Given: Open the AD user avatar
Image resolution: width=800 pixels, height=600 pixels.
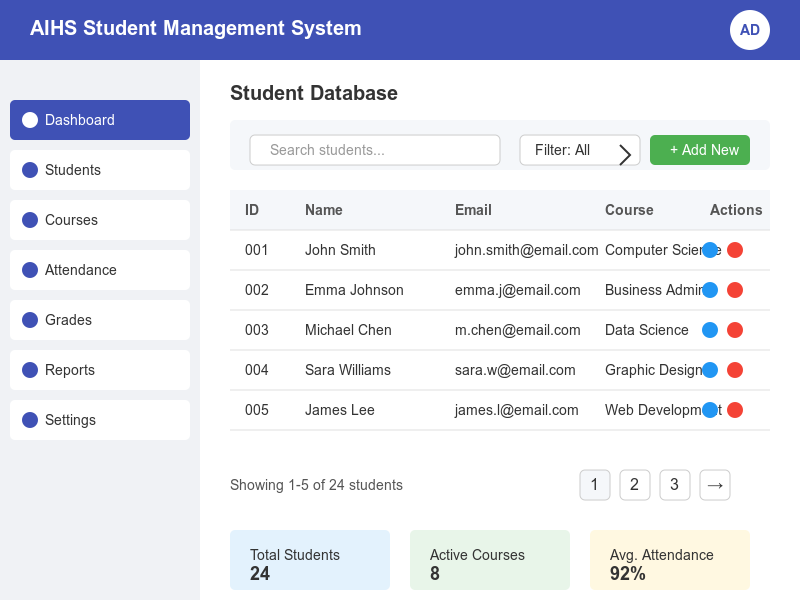Looking at the screenshot, I should click(750, 30).
